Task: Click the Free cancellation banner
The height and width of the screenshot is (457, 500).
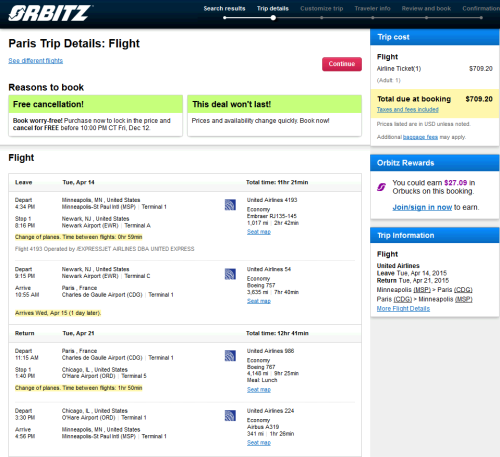Action: (x=95, y=116)
